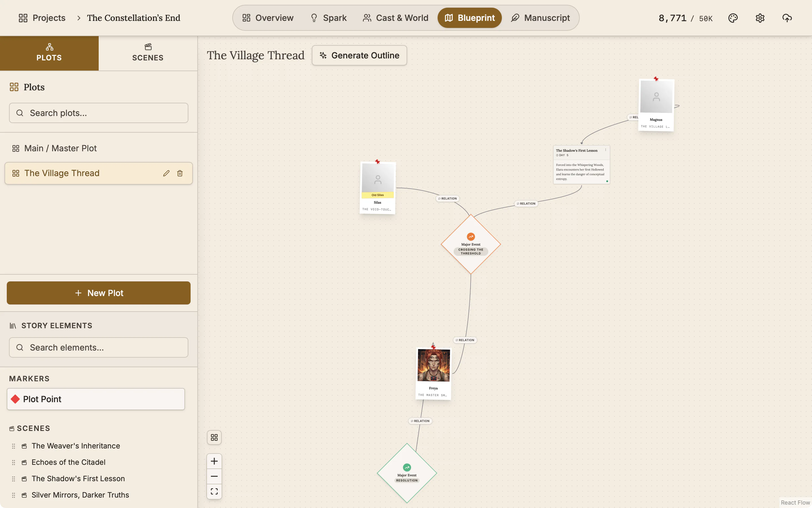The height and width of the screenshot is (508, 812).
Task: Click The Shadow's First Lesson sidebar scene
Action: pos(78,478)
